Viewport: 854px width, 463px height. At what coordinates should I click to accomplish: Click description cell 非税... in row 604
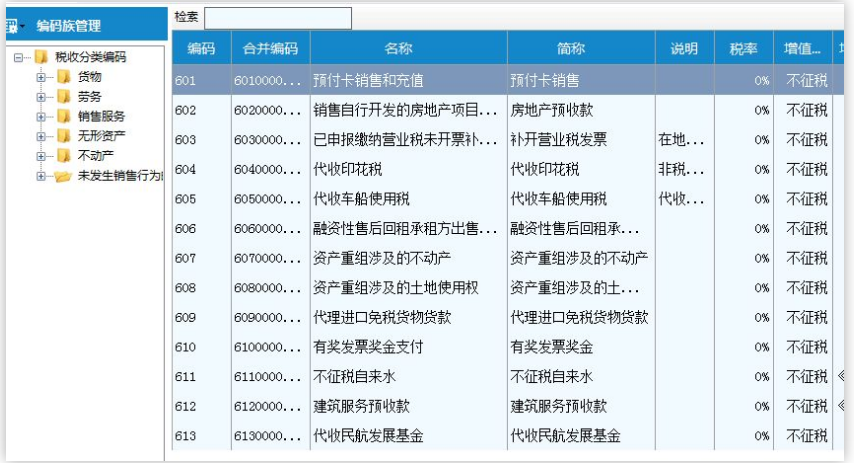[685, 169]
